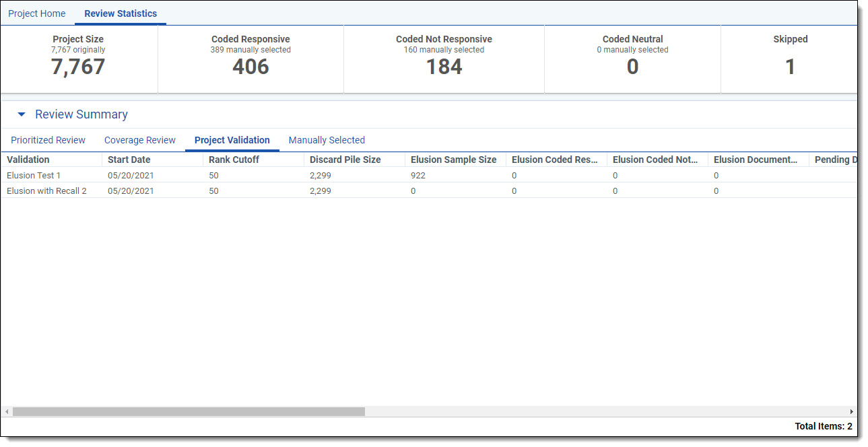Collapse the Review Summary section arrow
The image size is (868, 447).
[x=22, y=114]
